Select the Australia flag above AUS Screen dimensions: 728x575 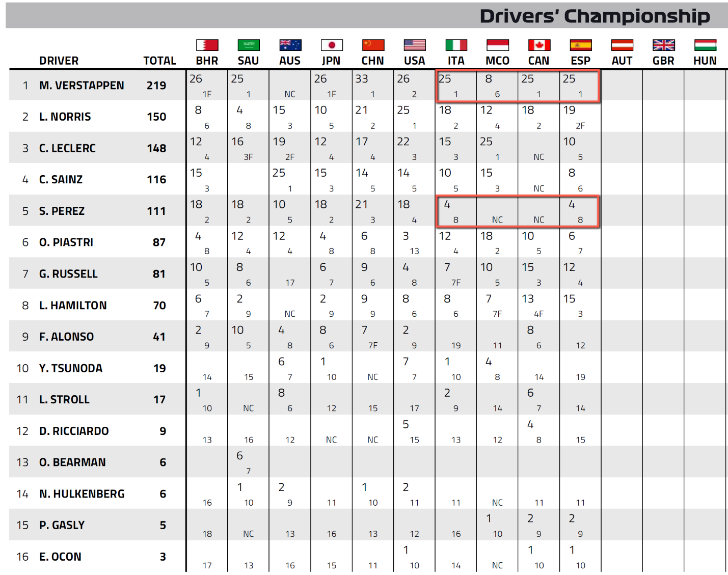click(290, 45)
